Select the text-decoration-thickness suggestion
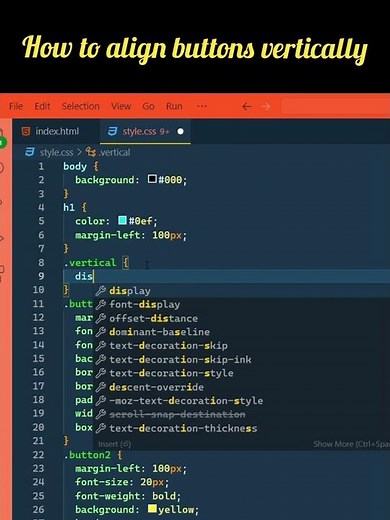 [x=241, y=428]
